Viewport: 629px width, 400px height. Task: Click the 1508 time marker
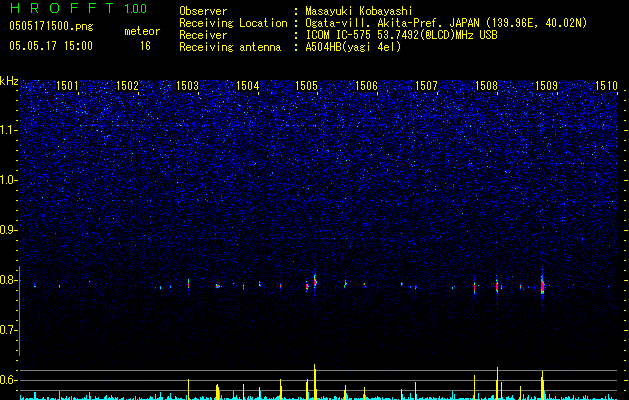(x=486, y=85)
